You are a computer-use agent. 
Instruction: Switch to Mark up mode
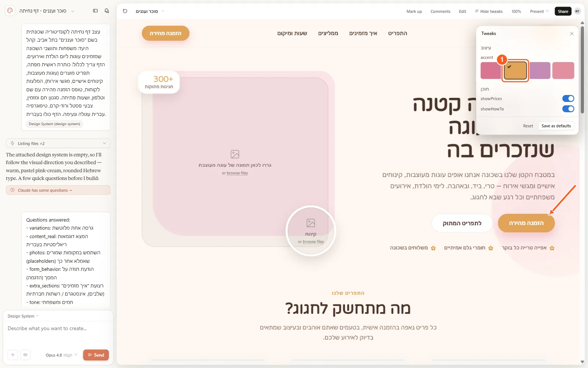coord(414,11)
